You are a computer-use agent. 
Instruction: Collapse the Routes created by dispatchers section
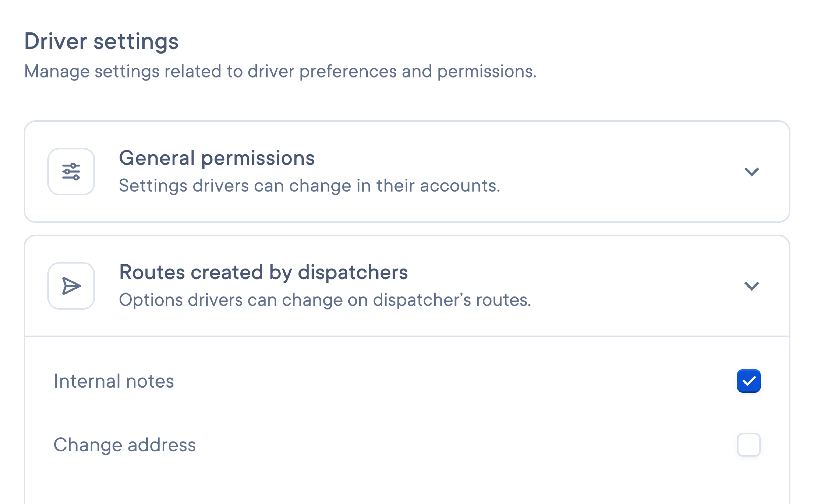coord(752,286)
